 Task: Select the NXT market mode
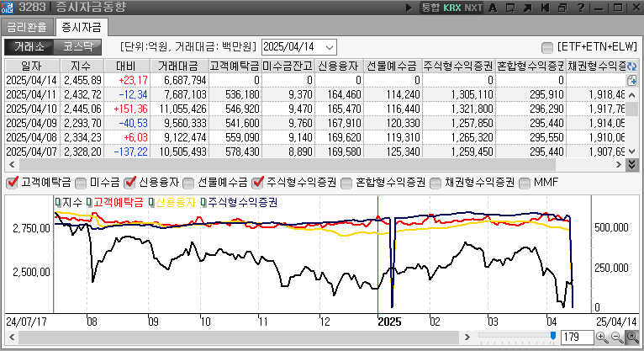pyautogui.click(x=472, y=8)
